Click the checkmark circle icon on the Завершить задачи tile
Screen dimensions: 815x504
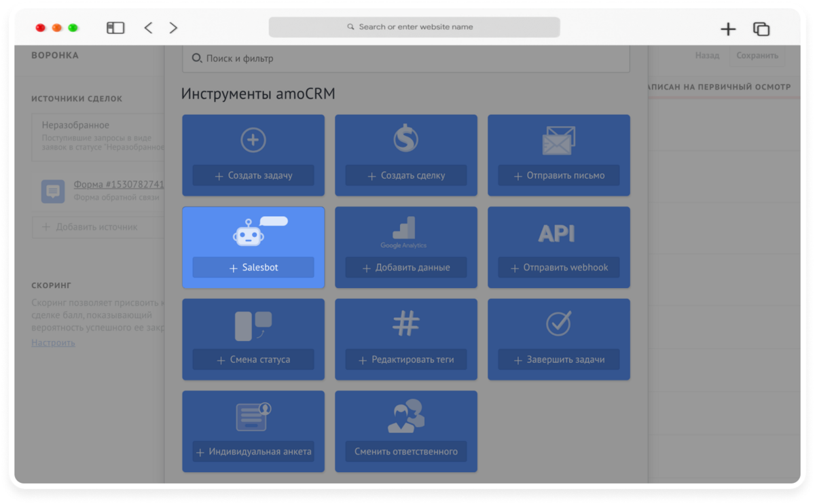pos(559,323)
